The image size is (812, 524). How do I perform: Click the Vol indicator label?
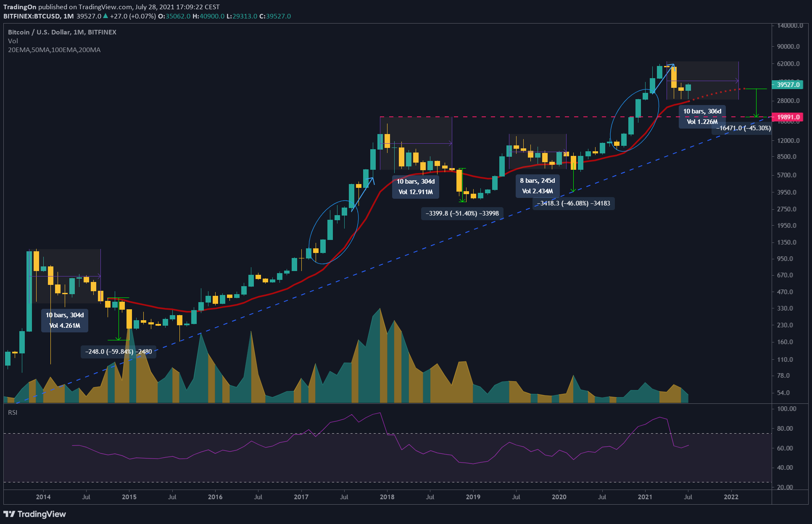click(13, 41)
